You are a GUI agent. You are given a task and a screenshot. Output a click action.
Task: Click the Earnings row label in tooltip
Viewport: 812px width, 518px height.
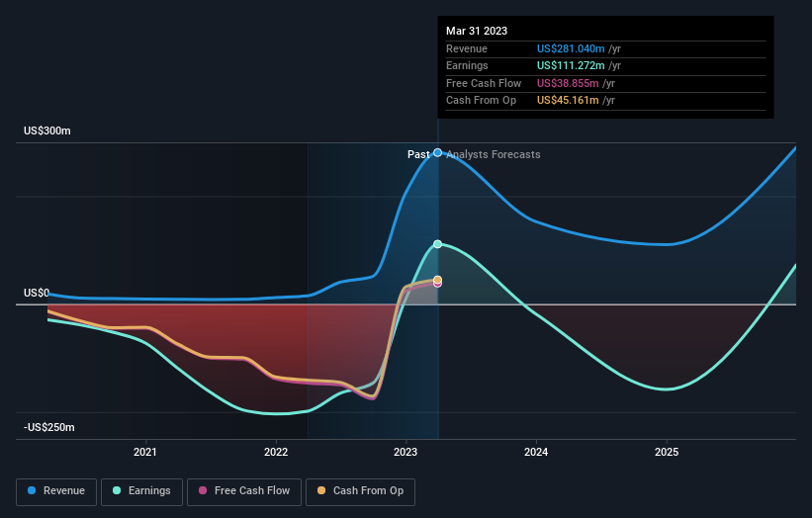click(x=467, y=65)
